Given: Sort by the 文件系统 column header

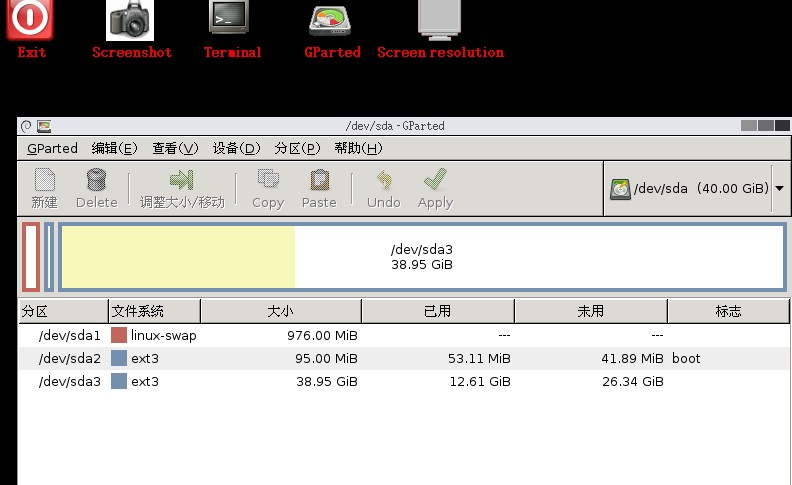Looking at the screenshot, I should [x=155, y=311].
